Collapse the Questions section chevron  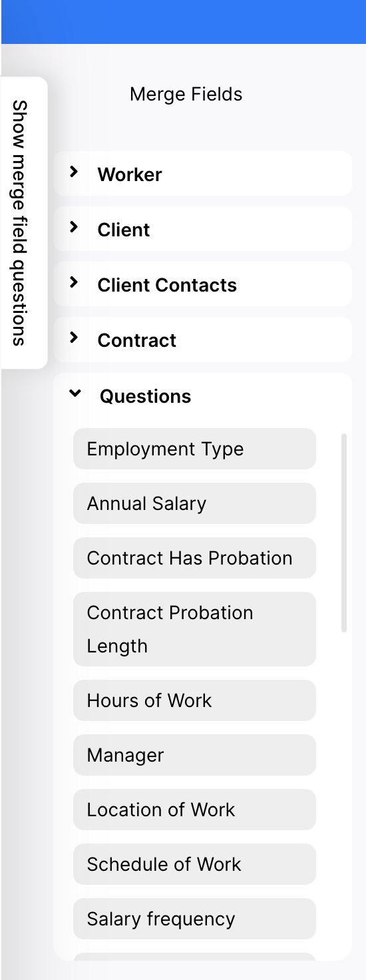tap(76, 393)
